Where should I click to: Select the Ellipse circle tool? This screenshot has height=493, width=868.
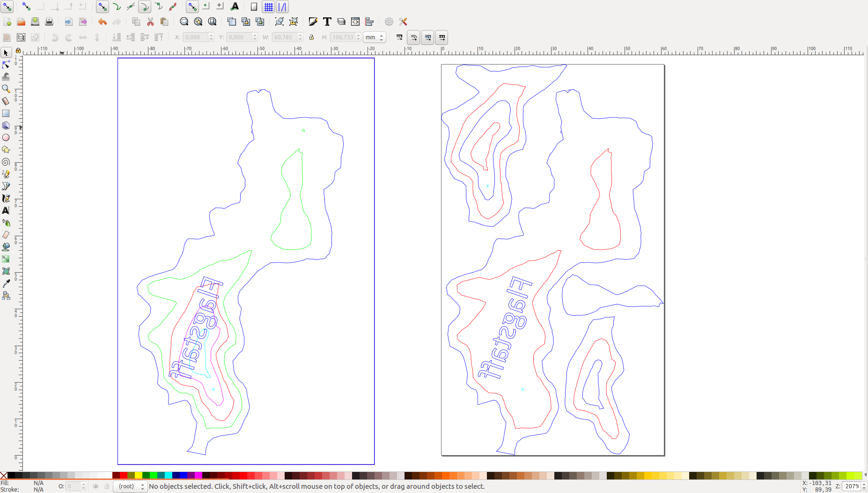tap(6, 138)
